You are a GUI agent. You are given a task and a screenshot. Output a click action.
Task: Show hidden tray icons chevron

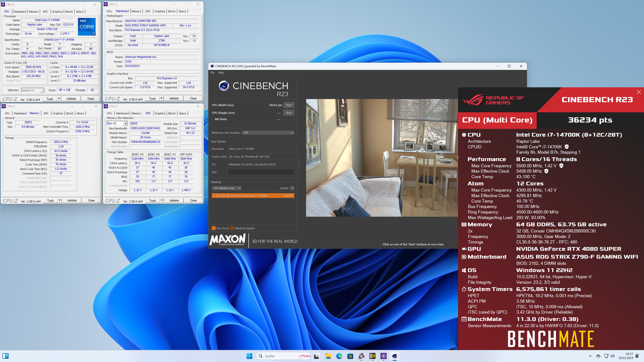590,356
